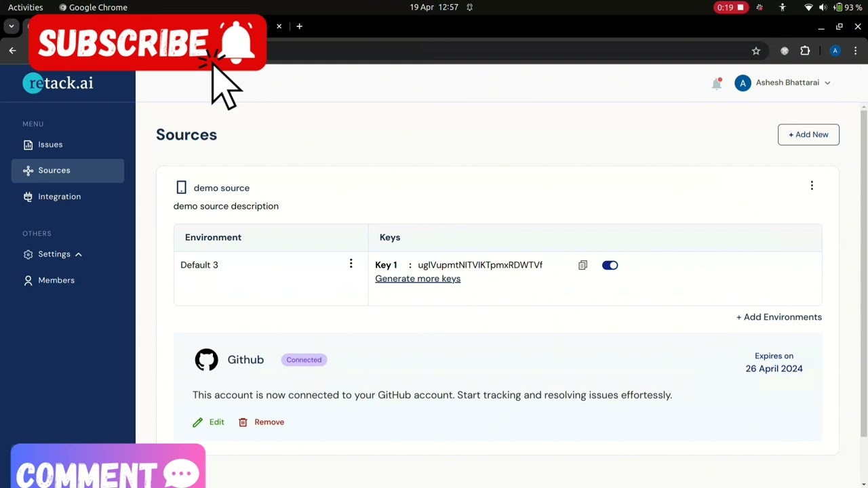Open demo source options menu

(812, 186)
